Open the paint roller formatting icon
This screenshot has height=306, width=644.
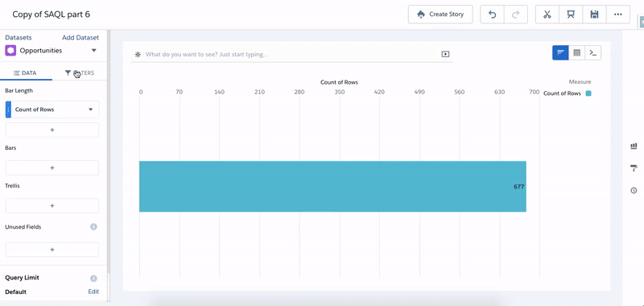click(x=634, y=168)
